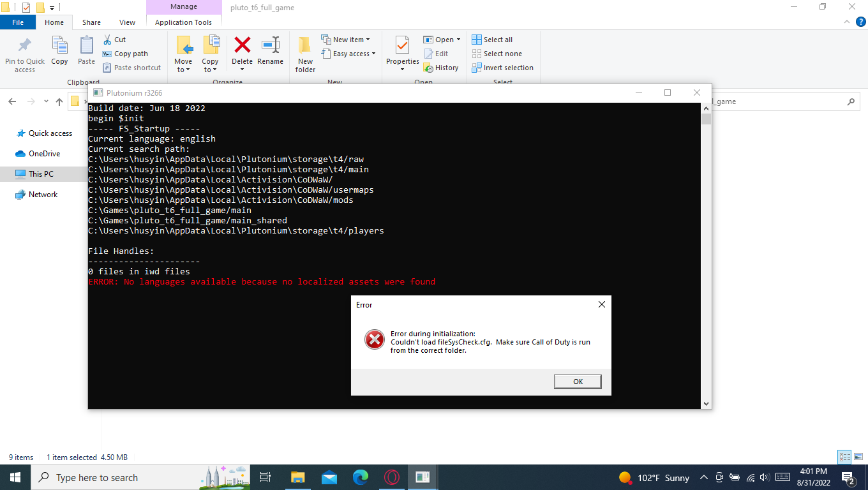Open File Explorer from taskbar

[297, 477]
